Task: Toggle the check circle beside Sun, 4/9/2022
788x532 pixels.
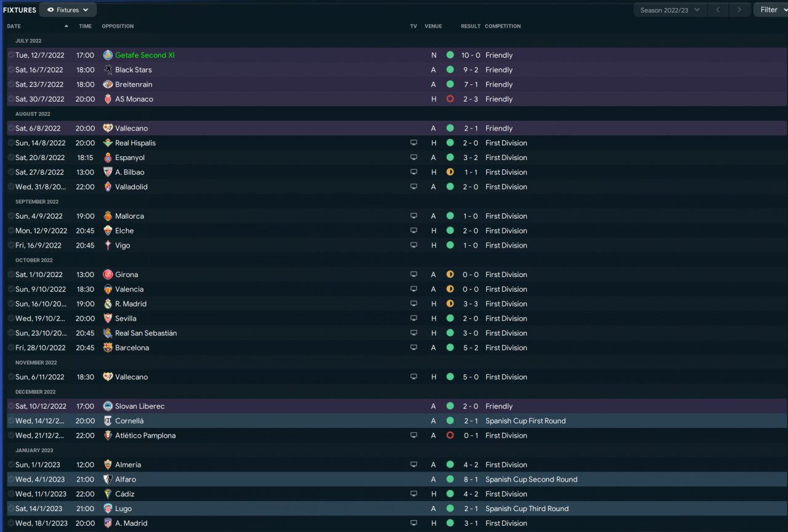Action: pyautogui.click(x=11, y=216)
